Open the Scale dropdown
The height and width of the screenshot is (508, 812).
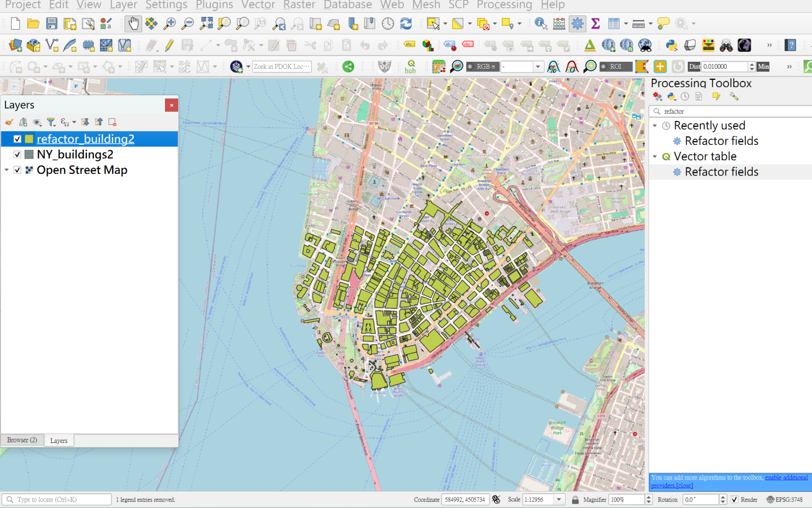[x=558, y=499]
